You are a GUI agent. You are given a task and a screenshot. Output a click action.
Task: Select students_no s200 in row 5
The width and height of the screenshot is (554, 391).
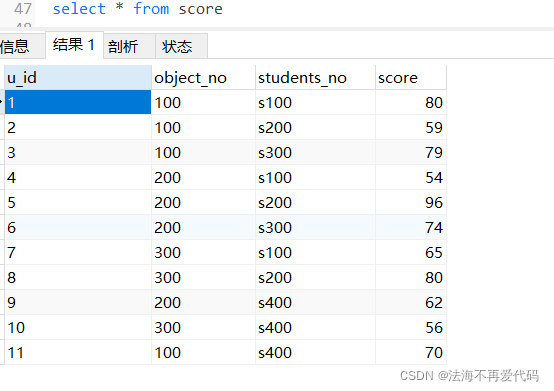point(315,202)
